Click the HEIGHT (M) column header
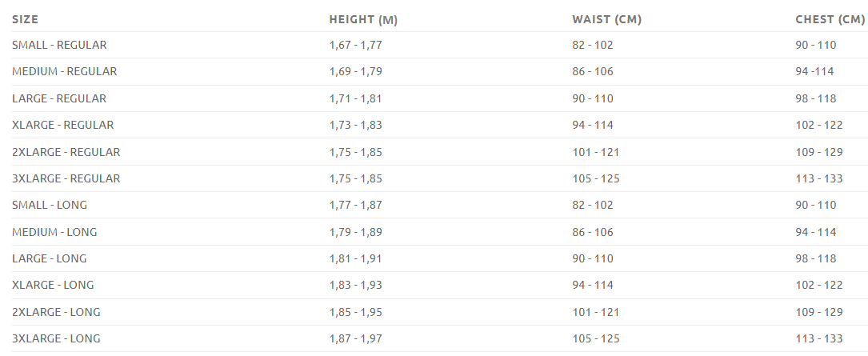Viewport: 868px width, 356px height. pyautogui.click(x=363, y=19)
